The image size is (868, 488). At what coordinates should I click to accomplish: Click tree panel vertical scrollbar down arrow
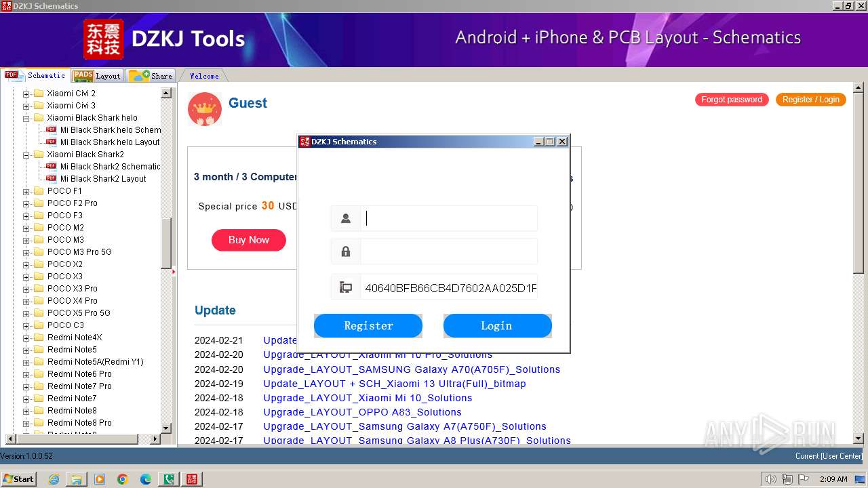click(166, 428)
